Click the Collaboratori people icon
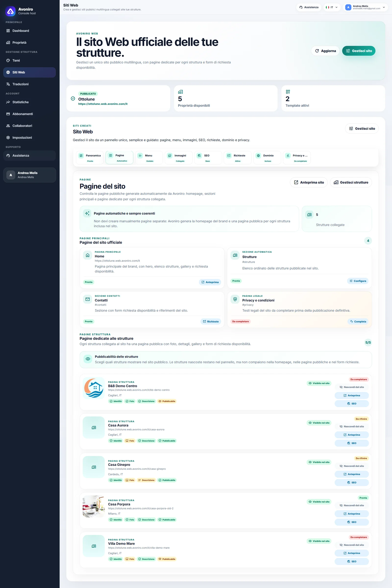The width and height of the screenshot is (392, 588). pos(8,126)
